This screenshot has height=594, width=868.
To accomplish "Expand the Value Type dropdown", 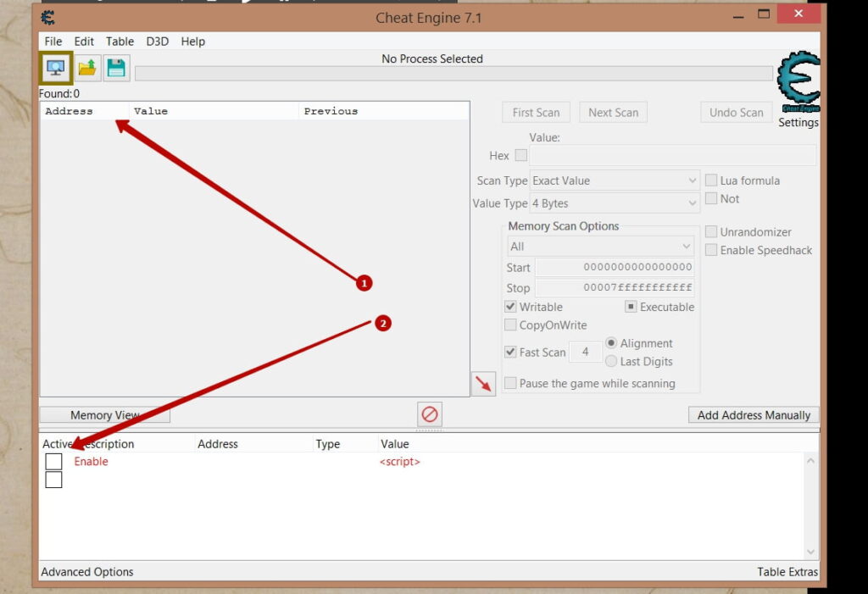I will (615, 203).
